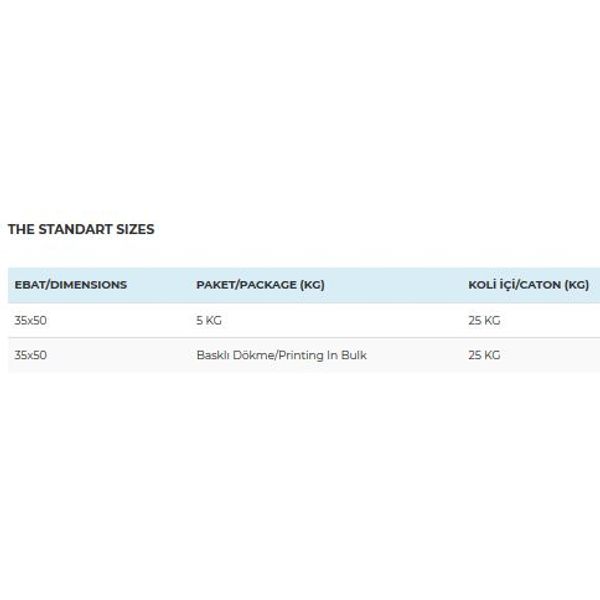Click the 35x50 cell in first row
This screenshot has height=600, width=600.
31,320
